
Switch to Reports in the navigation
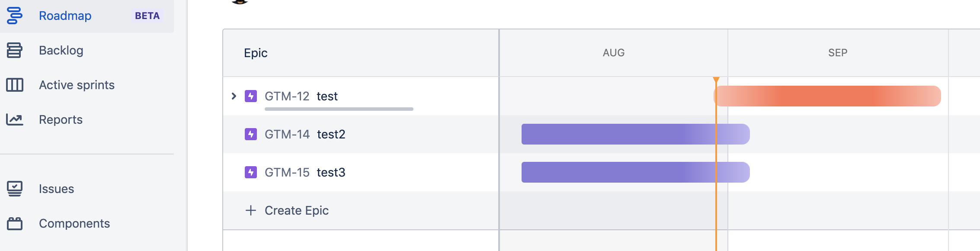click(x=61, y=119)
